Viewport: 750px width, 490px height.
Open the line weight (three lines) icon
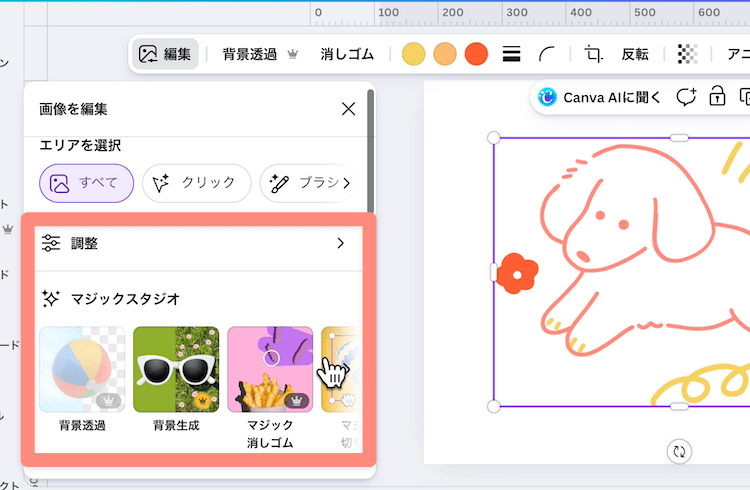(x=511, y=54)
